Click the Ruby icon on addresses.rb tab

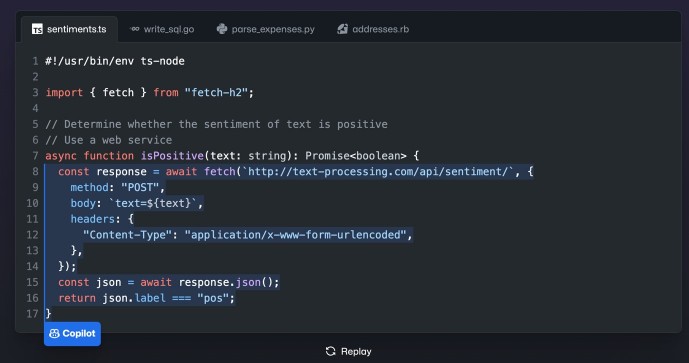point(342,29)
